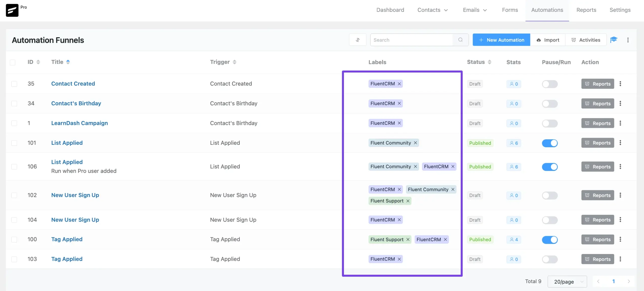Remove Fluent Support label from row 102
Screen dimensions: 644x291
(408, 201)
